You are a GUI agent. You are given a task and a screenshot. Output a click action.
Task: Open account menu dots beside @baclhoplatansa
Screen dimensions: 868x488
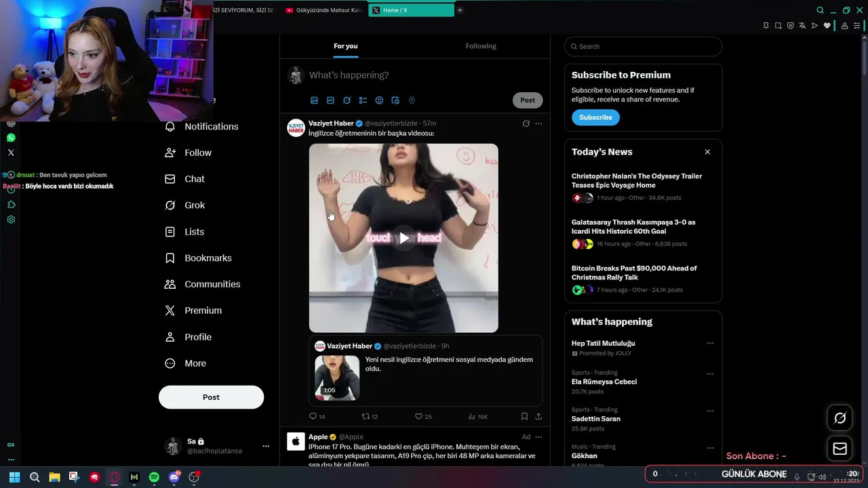266,446
